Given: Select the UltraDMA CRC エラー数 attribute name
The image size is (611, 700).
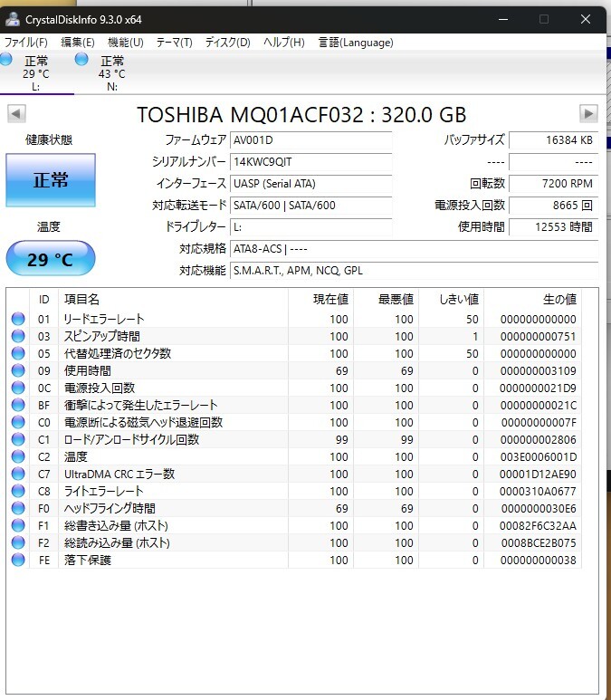Looking at the screenshot, I should (119, 474).
